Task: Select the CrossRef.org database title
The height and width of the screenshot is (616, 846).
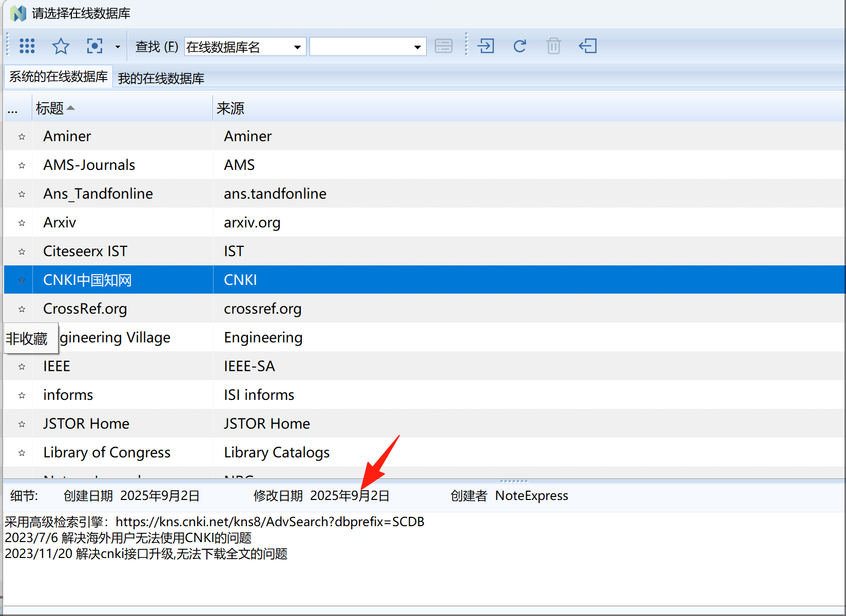Action: (x=85, y=309)
